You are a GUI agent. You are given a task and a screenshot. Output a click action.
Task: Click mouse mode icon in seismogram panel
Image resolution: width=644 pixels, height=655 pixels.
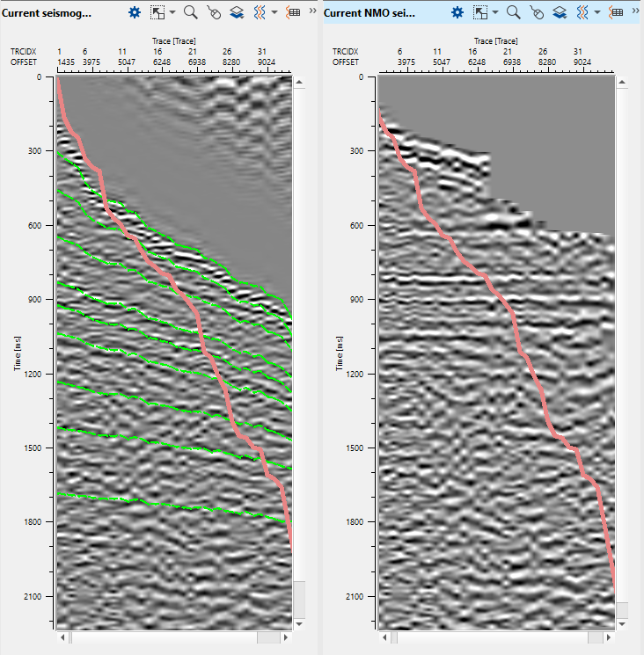coord(214,12)
